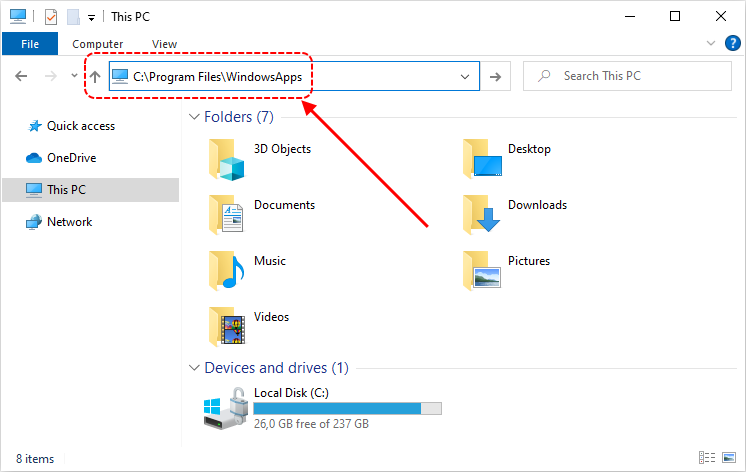The height and width of the screenshot is (472, 746).
Task: Click the Search This PC box
Action: pos(627,76)
